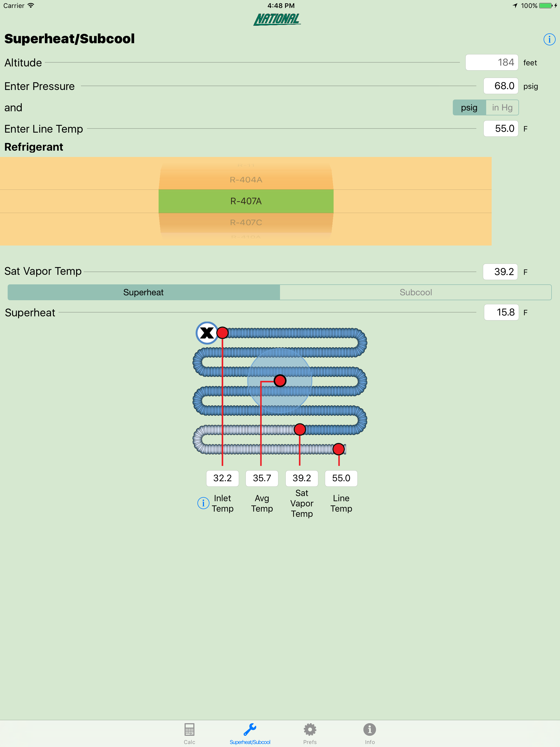The height and width of the screenshot is (747, 560).
Task: Open the Info tab
Action: coord(369,734)
